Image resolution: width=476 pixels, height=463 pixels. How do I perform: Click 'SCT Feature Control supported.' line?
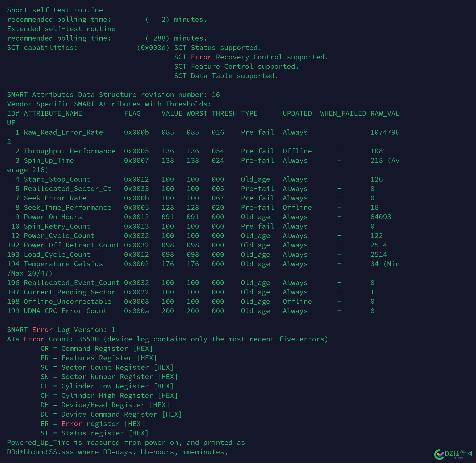(x=237, y=67)
